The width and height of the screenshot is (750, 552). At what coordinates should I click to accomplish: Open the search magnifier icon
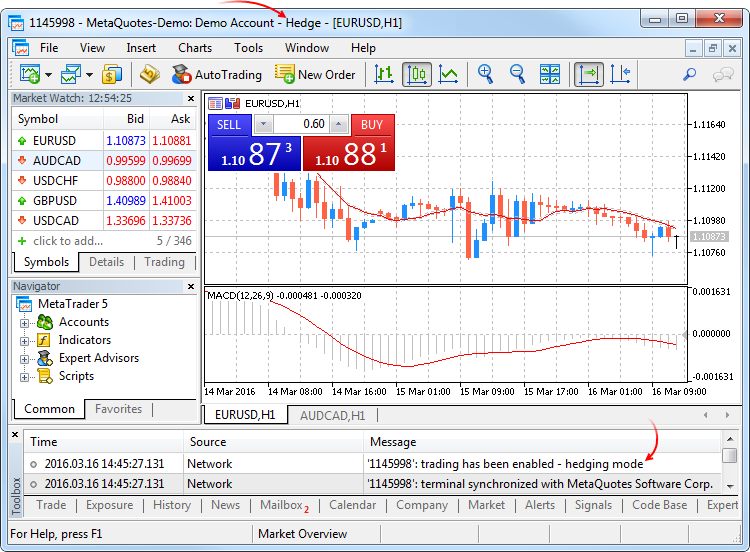pos(689,74)
